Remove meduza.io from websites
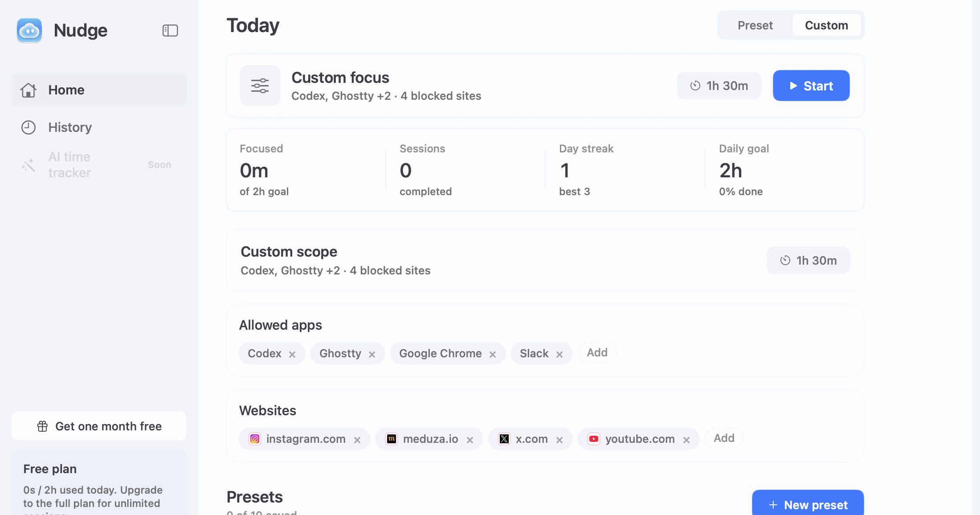 [x=470, y=440]
